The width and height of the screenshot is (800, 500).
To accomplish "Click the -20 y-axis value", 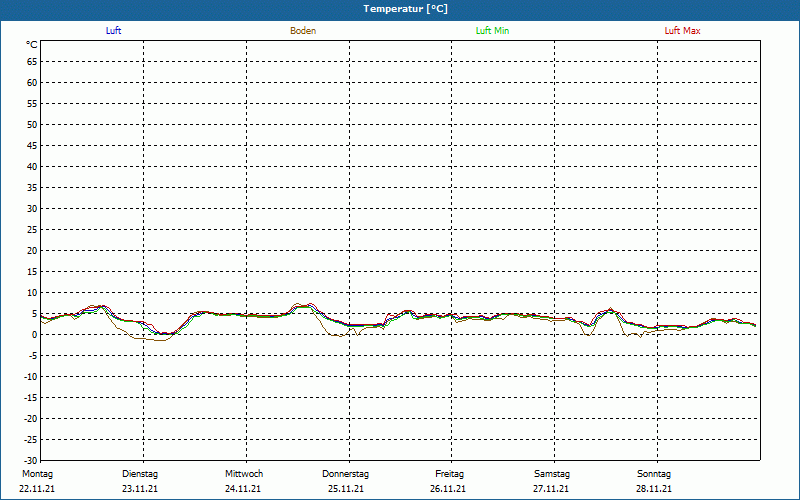I will point(31,418).
